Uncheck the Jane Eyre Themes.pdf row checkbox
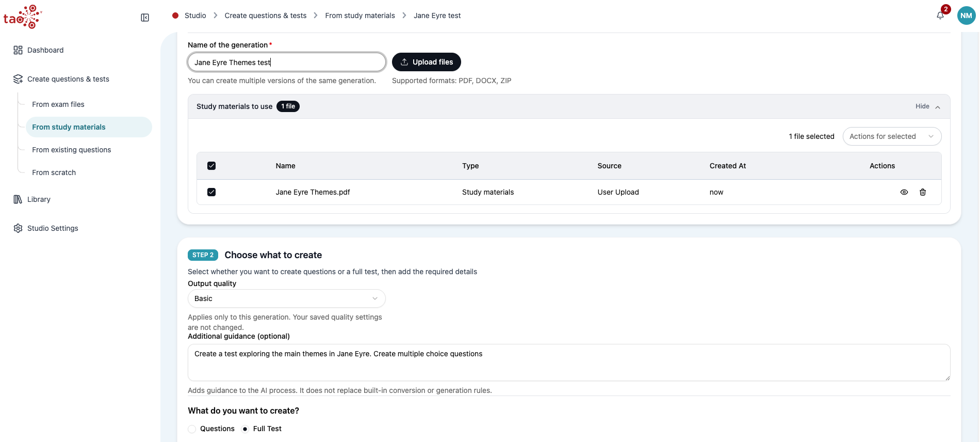This screenshot has height=442, width=980. (211, 192)
